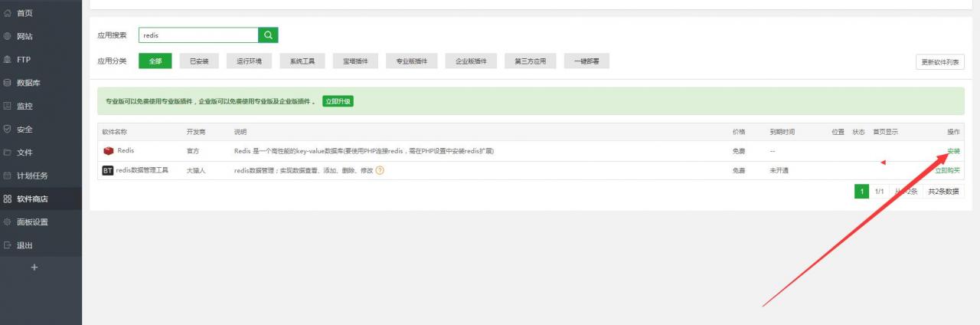Click the redis数据管理 description text

coord(303,170)
